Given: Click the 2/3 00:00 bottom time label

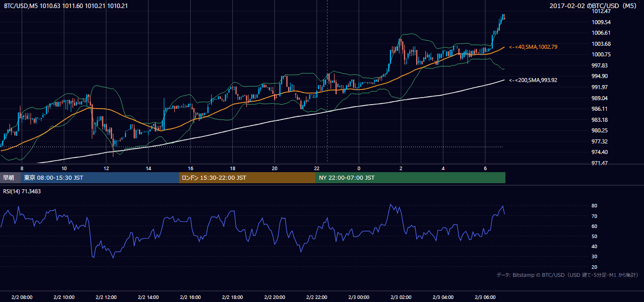Looking at the screenshot, I should click(x=359, y=297).
